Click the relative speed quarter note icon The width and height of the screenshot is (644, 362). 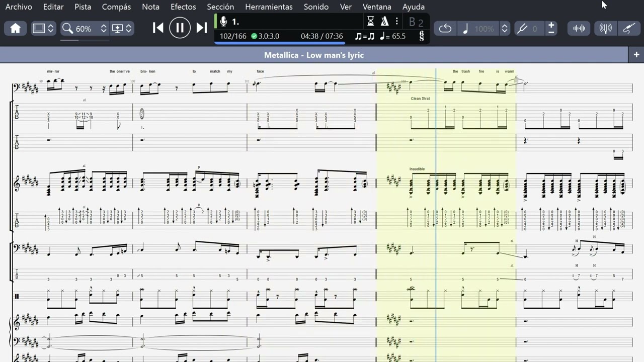[x=465, y=29]
